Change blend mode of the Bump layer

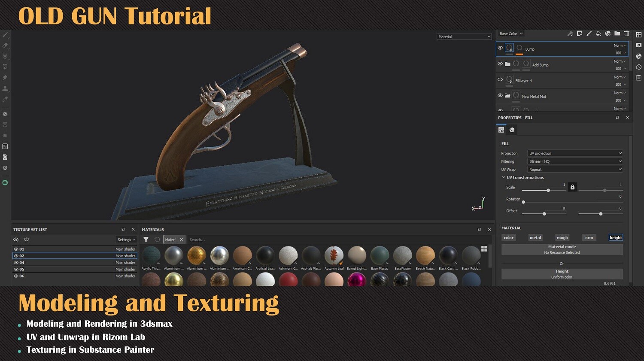pos(620,46)
